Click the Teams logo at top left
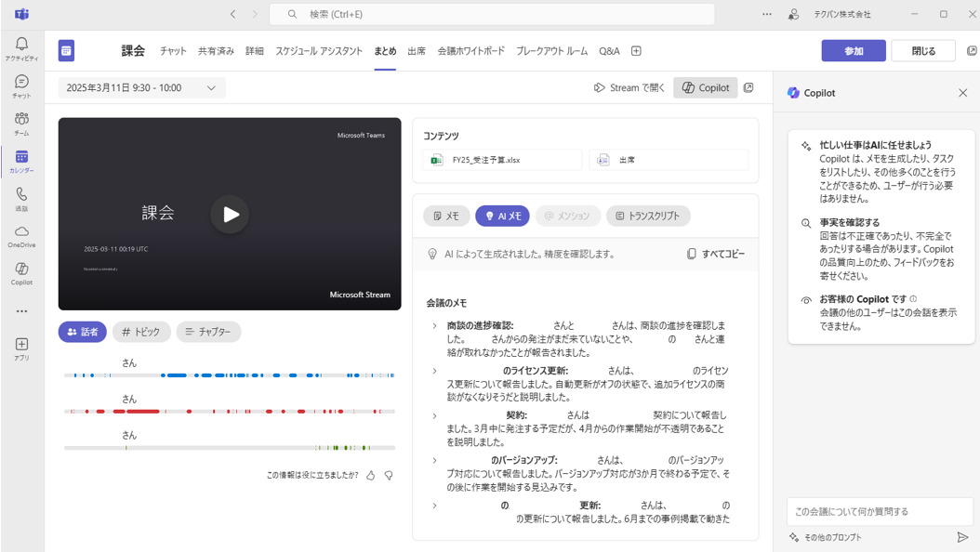Screen dimensions: 980x552 (22, 14)
